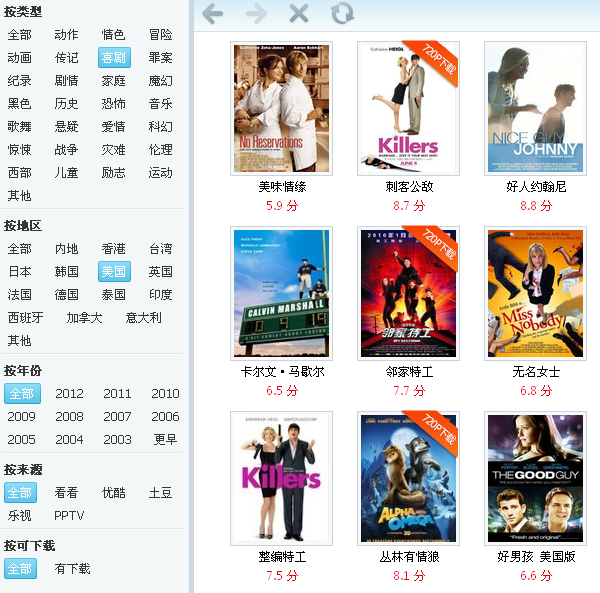The image size is (600, 593).
Task: Go forward with the right arrow icon
Action: click(256, 14)
